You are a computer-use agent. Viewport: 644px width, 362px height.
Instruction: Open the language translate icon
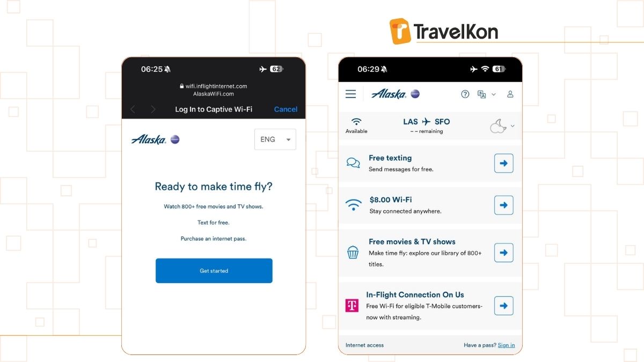coord(482,94)
